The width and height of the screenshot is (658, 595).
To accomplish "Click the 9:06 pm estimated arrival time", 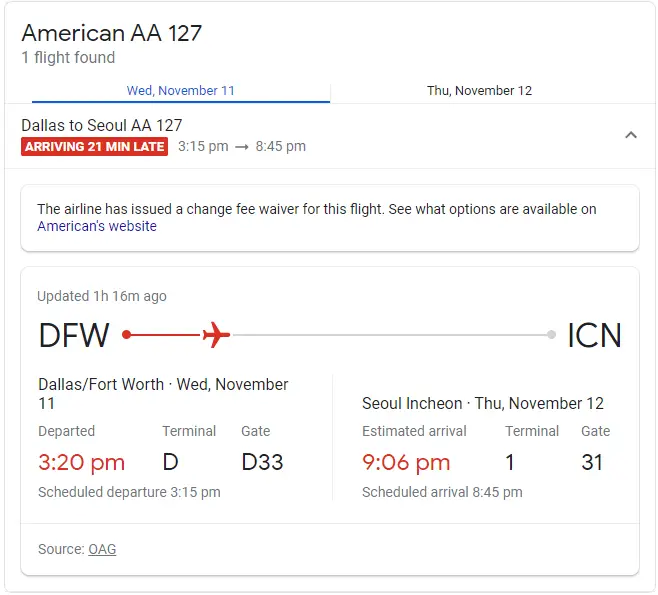I will [406, 462].
